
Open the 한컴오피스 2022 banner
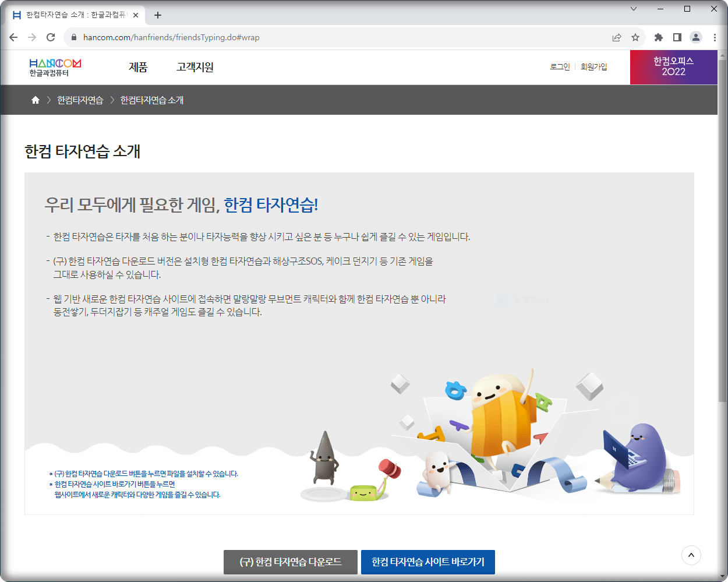point(674,67)
